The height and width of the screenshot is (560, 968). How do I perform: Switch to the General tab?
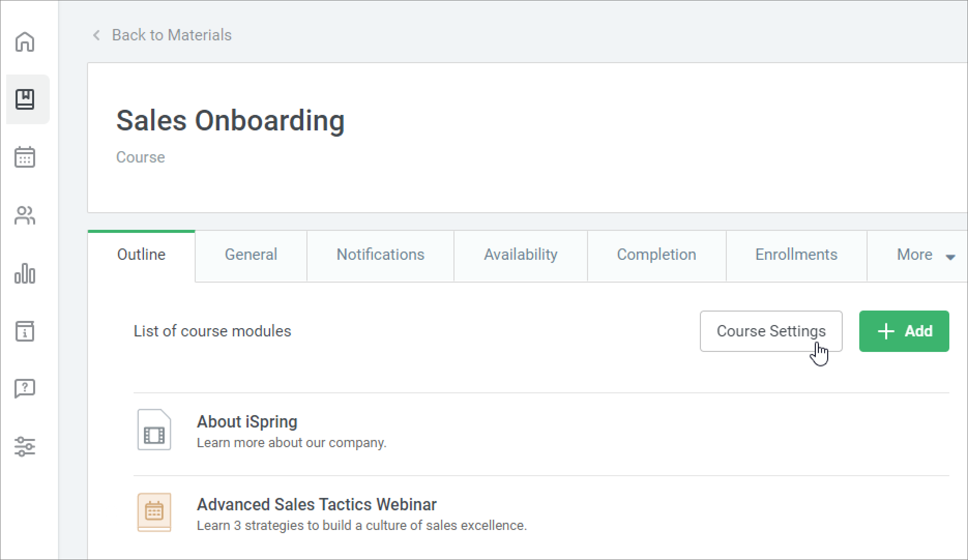(x=251, y=255)
